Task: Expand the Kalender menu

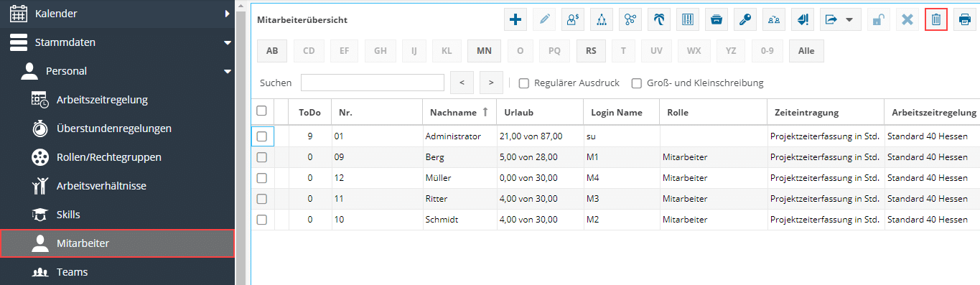Action: [x=228, y=13]
